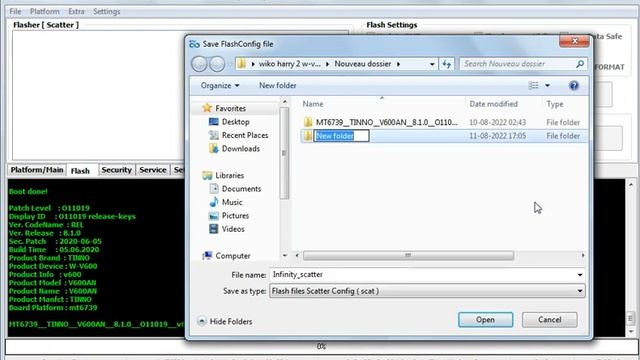Click the New folder item's folder icon
This screenshot has height=360, width=640.
(x=308, y=136)
